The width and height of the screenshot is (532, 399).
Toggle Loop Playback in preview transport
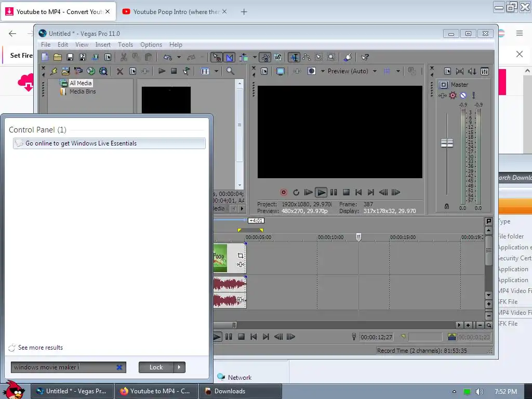(x=296, y=192)
